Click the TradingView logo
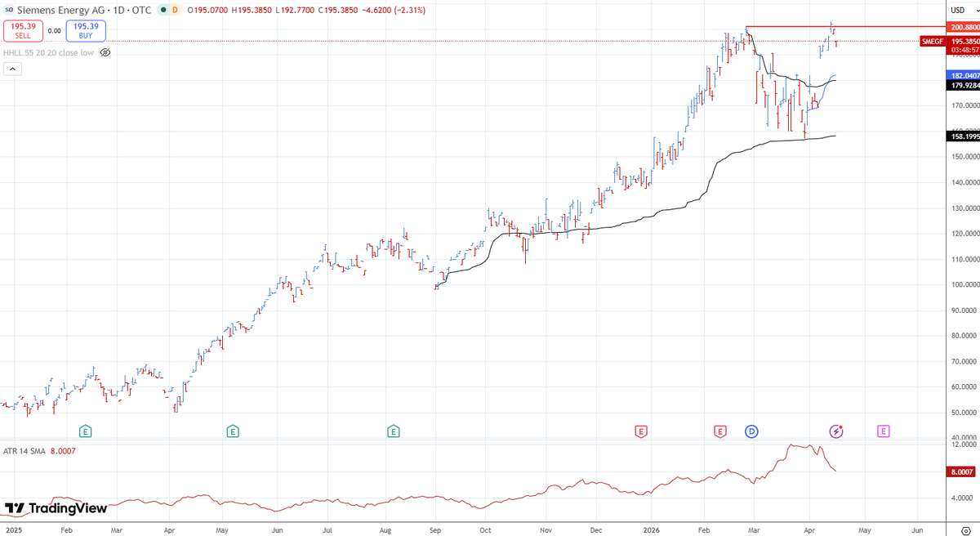 point(56,508)
